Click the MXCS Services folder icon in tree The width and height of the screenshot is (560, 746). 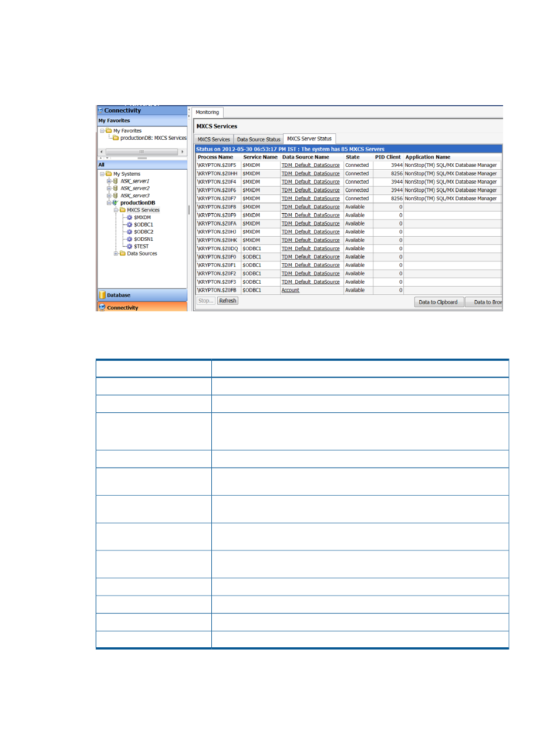coord(123,210)
